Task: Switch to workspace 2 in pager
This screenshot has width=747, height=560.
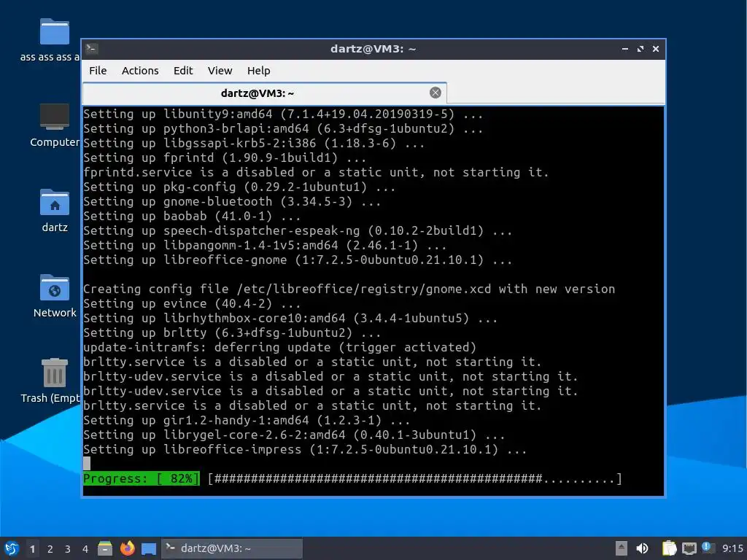Action: pyautogui.click(x=50, y=549)
